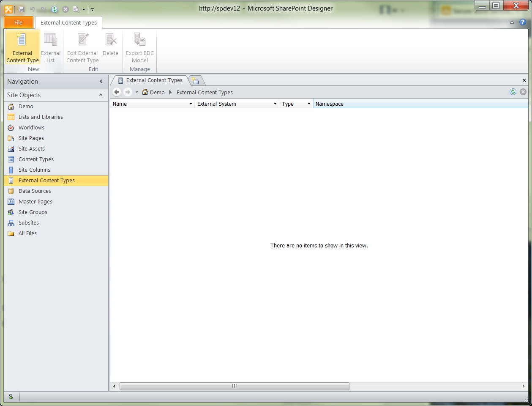The width and height of the screenshot is (532, 406).
Task: Click the Delete ribbon button
Action: click(110, 44)
